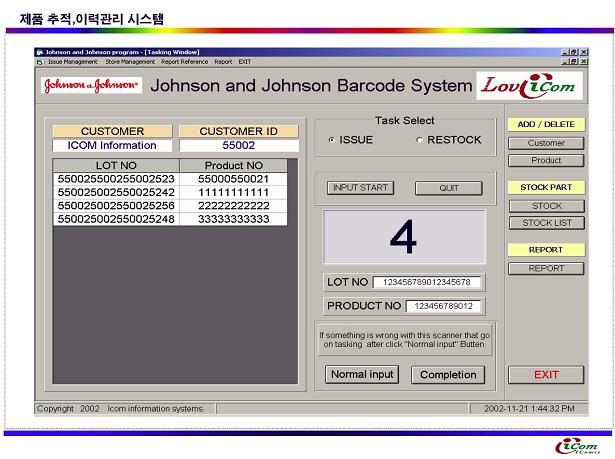The width and height of the screenshot is (615, 459).
Task: Click the Completion button
Action: click(x=449, y=375)
